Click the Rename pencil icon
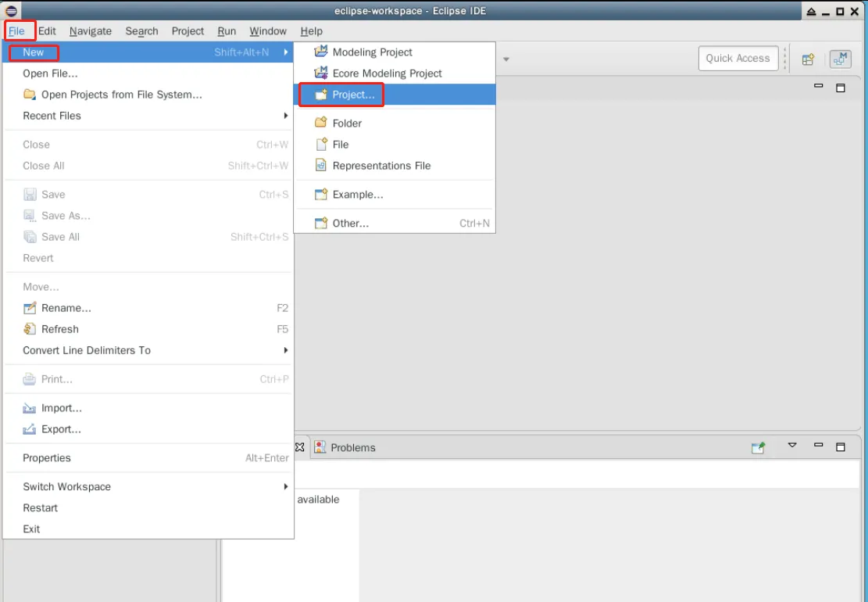Screen dimensions: 868x602 click(30, 308)
